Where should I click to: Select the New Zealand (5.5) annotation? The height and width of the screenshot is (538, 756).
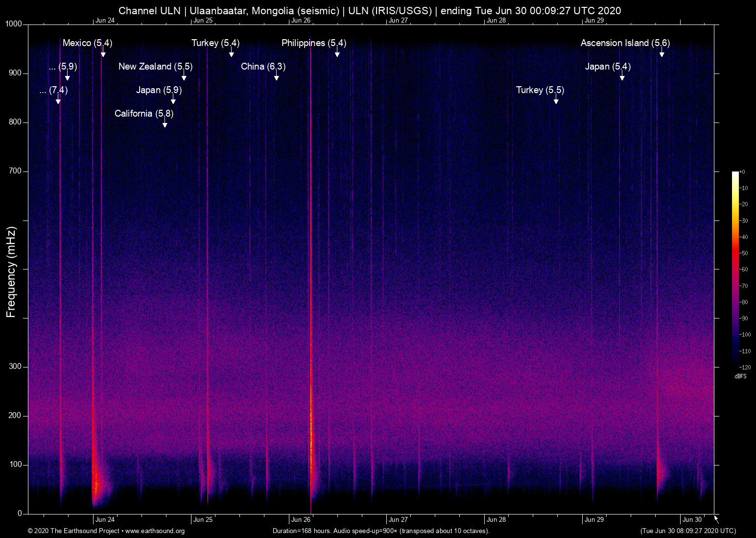[x=156, y=67]
